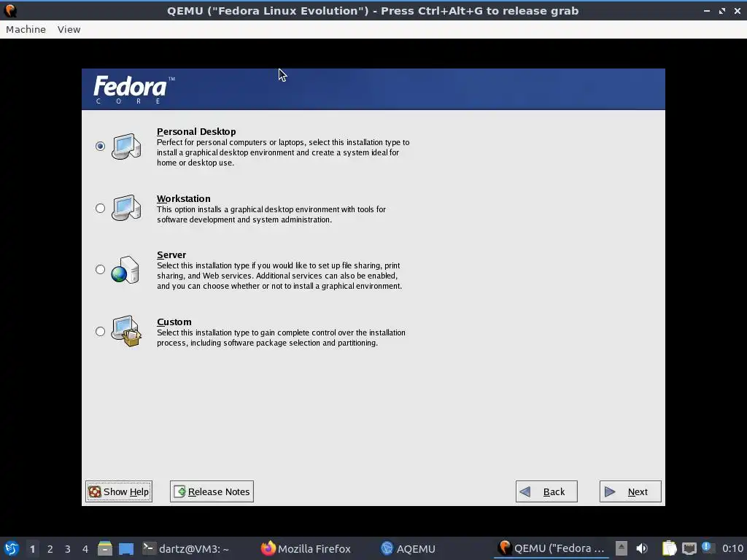Click the blue show desktop icon
Screen dimensions: 747x560
(126, 548)
